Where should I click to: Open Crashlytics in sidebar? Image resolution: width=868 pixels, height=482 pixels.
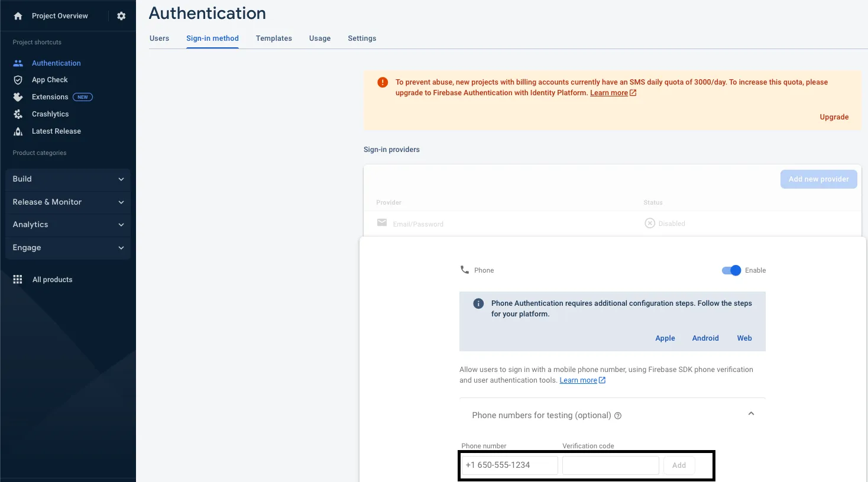[50, 114]
